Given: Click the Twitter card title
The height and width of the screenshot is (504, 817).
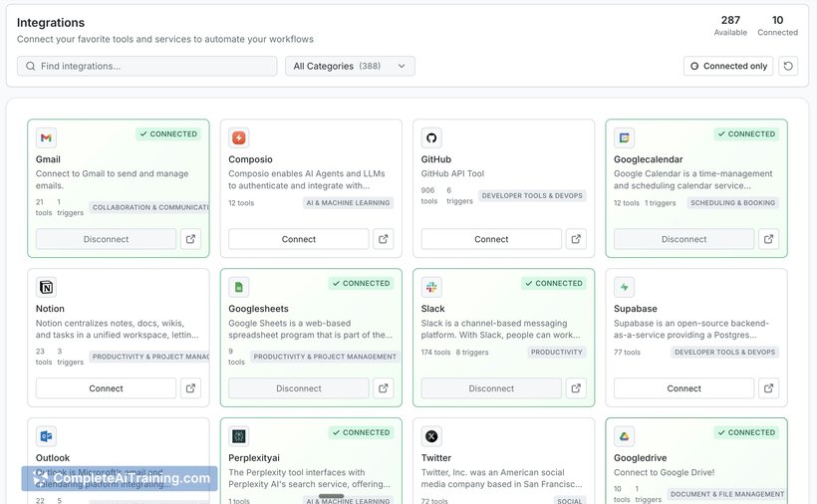Looking at the screenshot, I should pyautogui.click(x=436, y=458).
